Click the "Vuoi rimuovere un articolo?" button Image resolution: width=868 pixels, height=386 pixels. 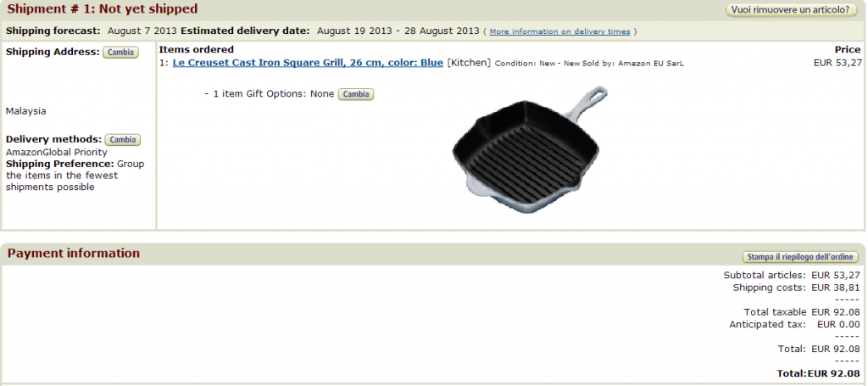[x=790, y=10]
